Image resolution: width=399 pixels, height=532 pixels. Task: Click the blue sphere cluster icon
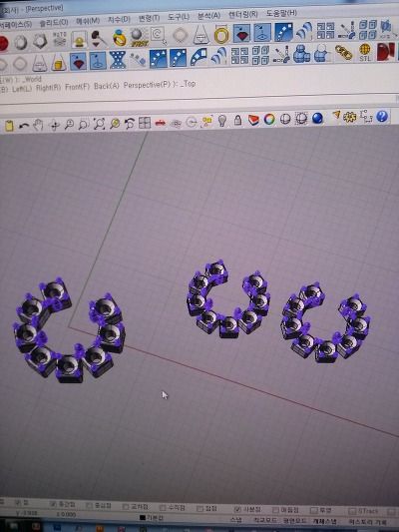tap(301, 54)
